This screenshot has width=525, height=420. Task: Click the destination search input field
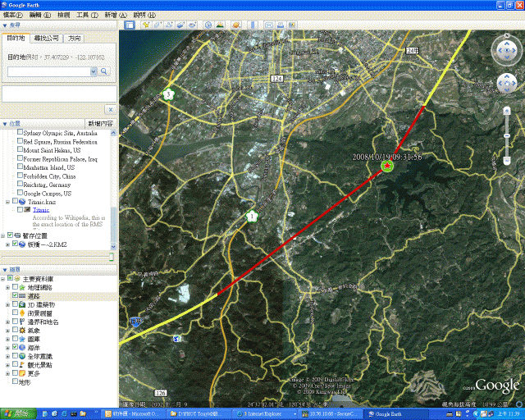pos(49,71)
